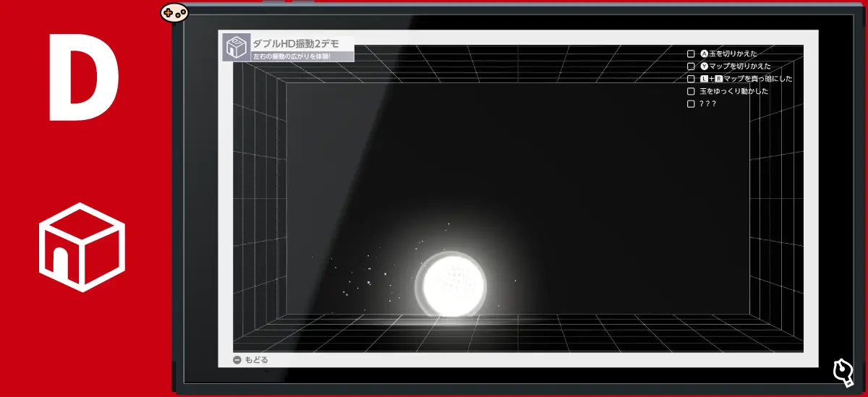Screen dimensions: 868x397
Task: Click the Y button icon in checklist
Action: 703,67
